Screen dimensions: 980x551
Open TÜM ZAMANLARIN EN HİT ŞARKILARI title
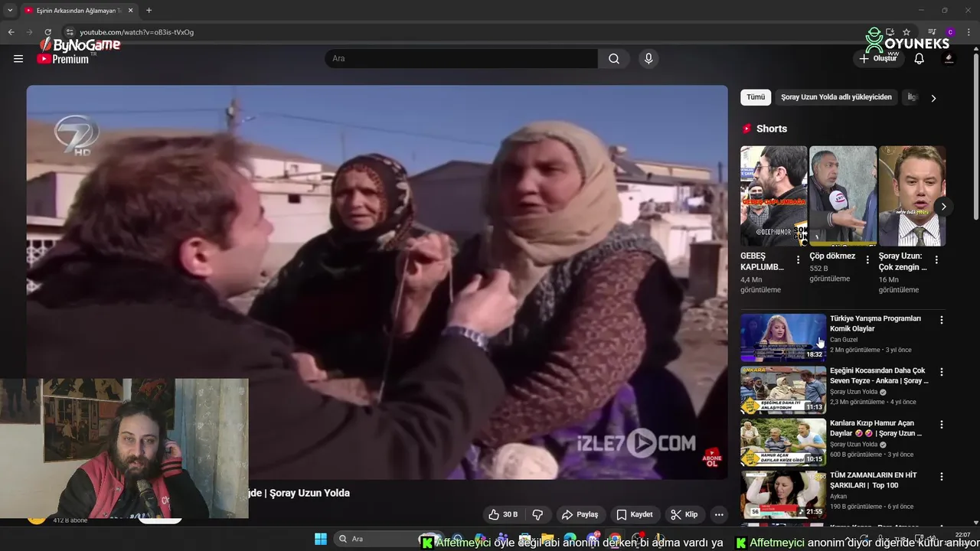pos(874,480)
